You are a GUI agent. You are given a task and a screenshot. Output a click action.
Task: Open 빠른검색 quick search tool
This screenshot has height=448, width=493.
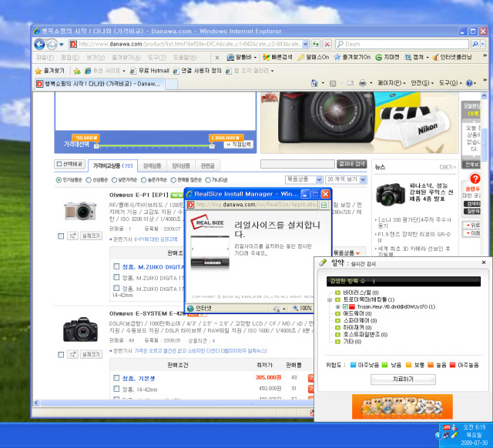point(277,57)
